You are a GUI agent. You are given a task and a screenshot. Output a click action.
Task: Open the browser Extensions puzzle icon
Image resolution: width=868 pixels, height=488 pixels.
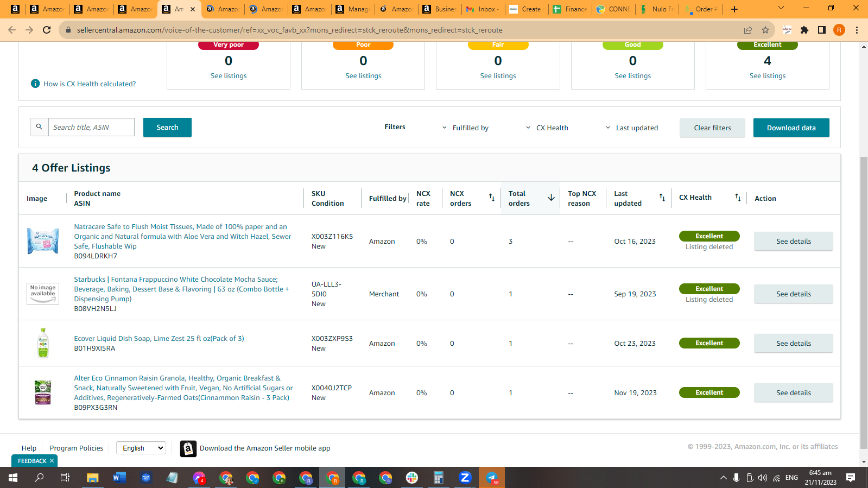click(804, 30)
